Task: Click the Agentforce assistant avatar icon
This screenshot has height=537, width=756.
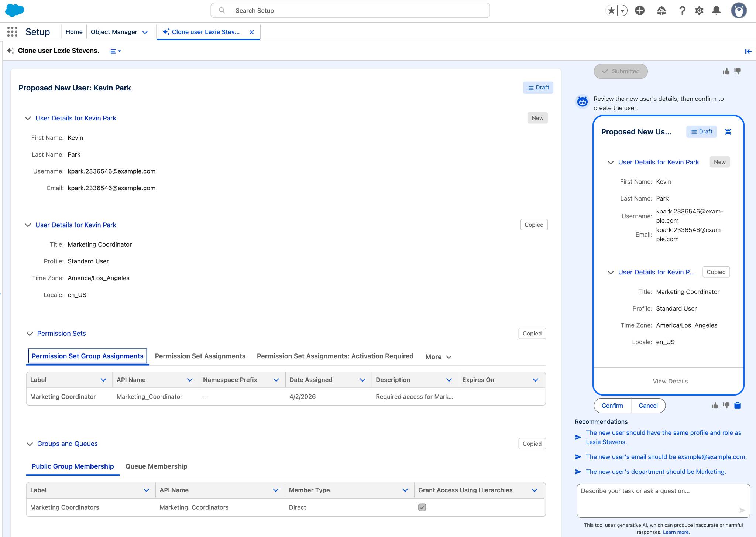Action: tap(583, 101)
